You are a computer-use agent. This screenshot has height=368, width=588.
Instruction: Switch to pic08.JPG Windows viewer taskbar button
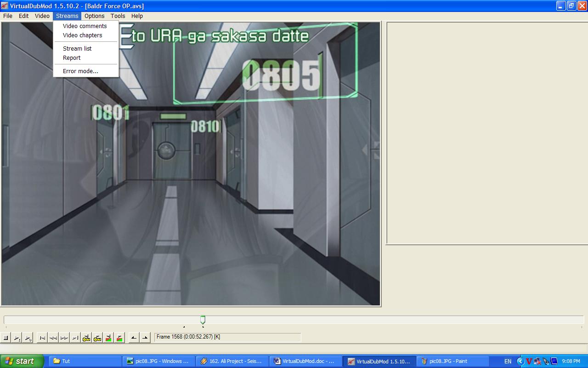[x=159, y=361]
